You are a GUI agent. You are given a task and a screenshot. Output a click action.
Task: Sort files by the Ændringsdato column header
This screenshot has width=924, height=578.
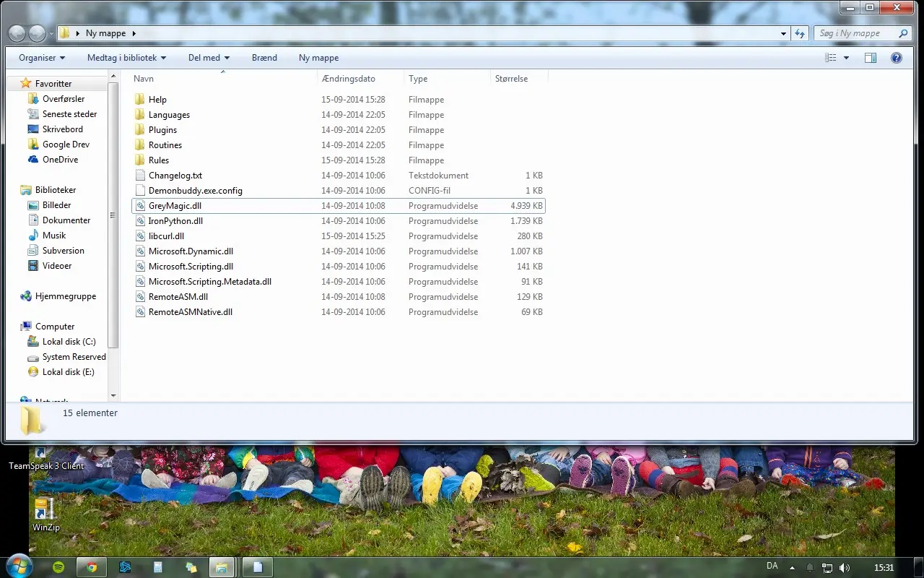[349, 79]
